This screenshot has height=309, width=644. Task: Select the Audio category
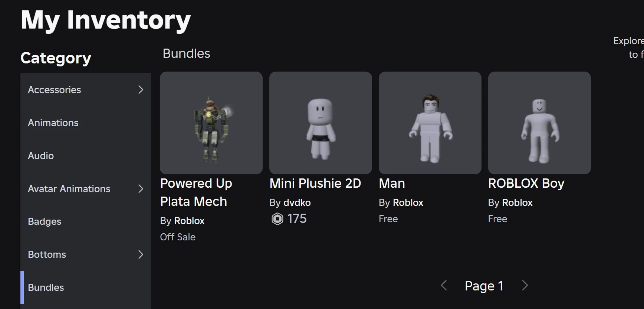[41, 156]
